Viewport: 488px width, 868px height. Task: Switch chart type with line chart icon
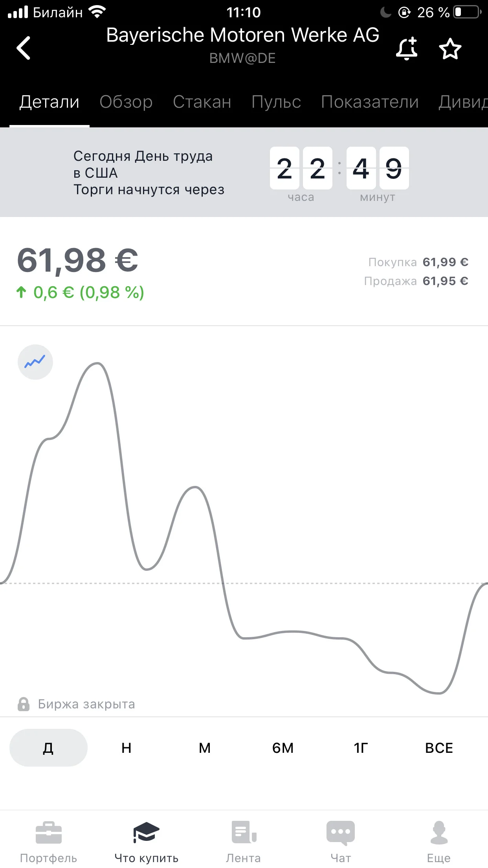35,362
